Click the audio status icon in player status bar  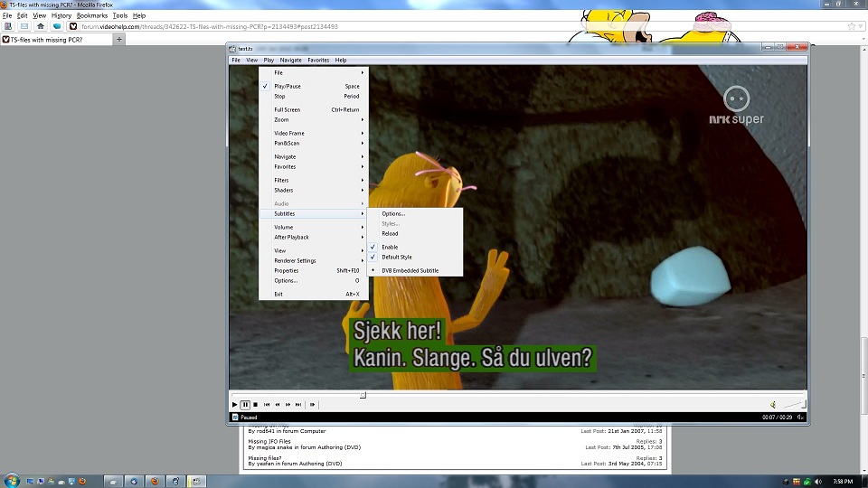(x=800, y=418)
